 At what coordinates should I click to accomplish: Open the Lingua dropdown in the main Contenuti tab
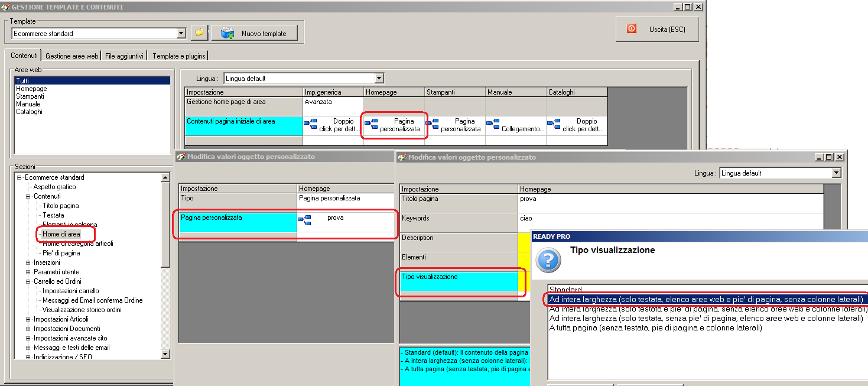[379, 78]
